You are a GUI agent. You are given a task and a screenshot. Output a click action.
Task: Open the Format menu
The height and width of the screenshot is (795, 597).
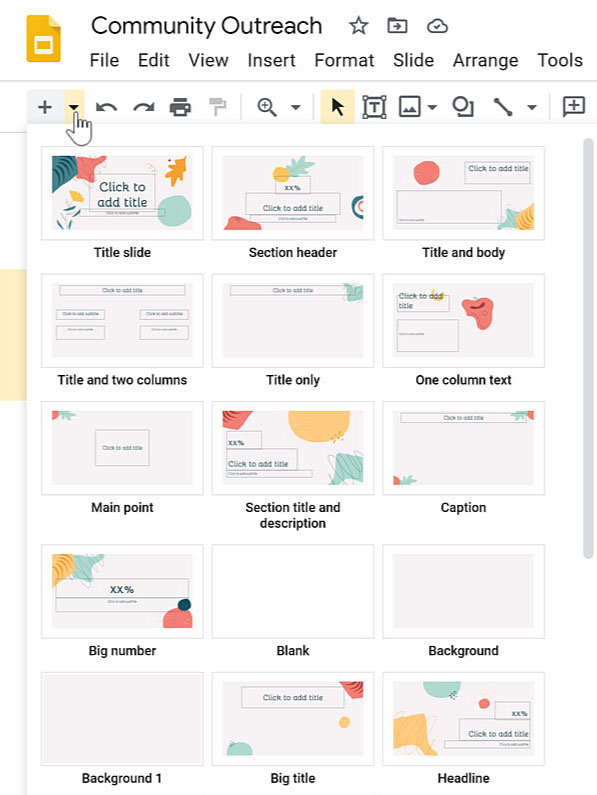[344, 60]
